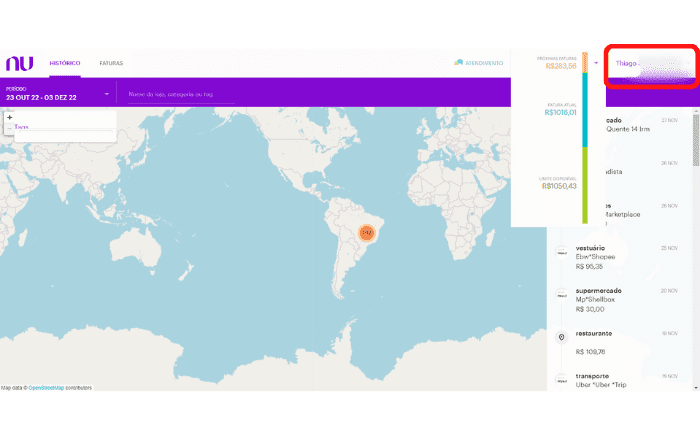Expand the Período date range dropdown
This screenshot has height=440, width=700.
107,95
